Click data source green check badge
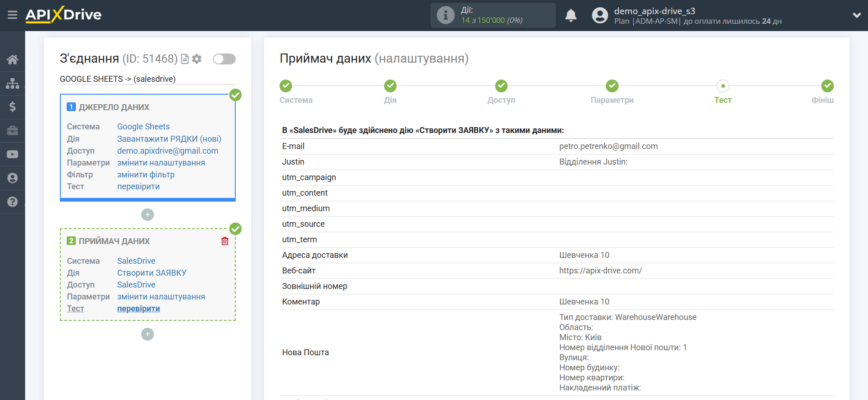This screenshot has height=400, width=868. (x=235, y=95)
